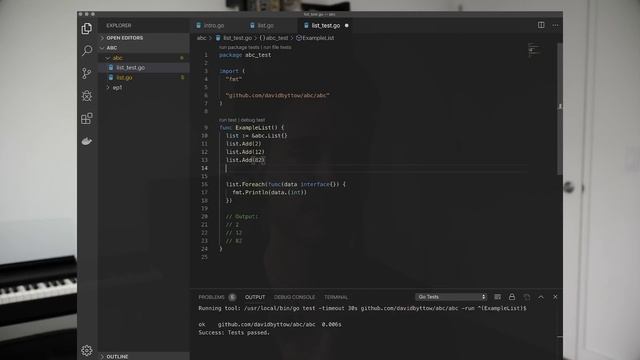Screen dimensions: 640x360
Task: Click the EXPLORER sidebar title
Action: [119, 25]
